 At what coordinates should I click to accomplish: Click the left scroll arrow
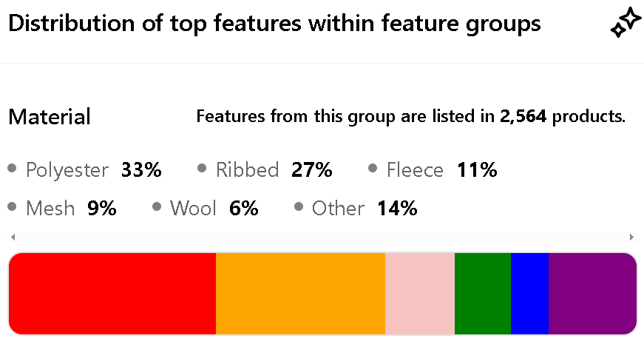[x=12, y=237]
